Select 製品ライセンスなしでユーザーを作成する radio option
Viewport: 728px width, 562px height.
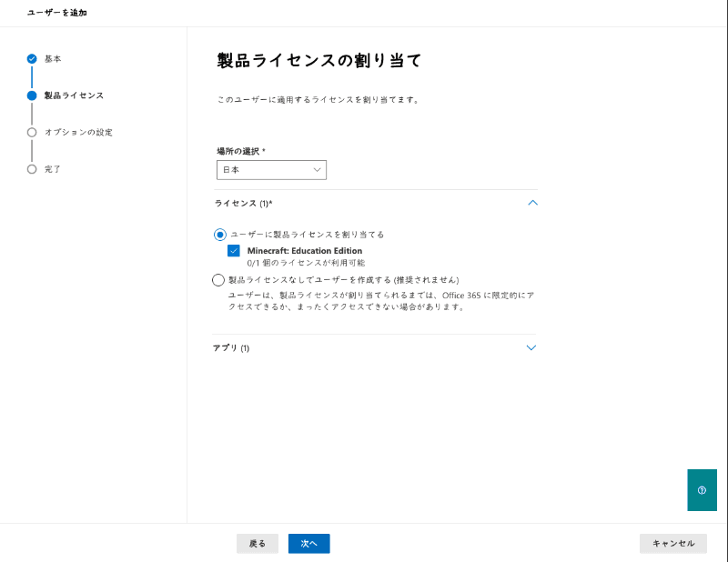click(x=218, y=280)
